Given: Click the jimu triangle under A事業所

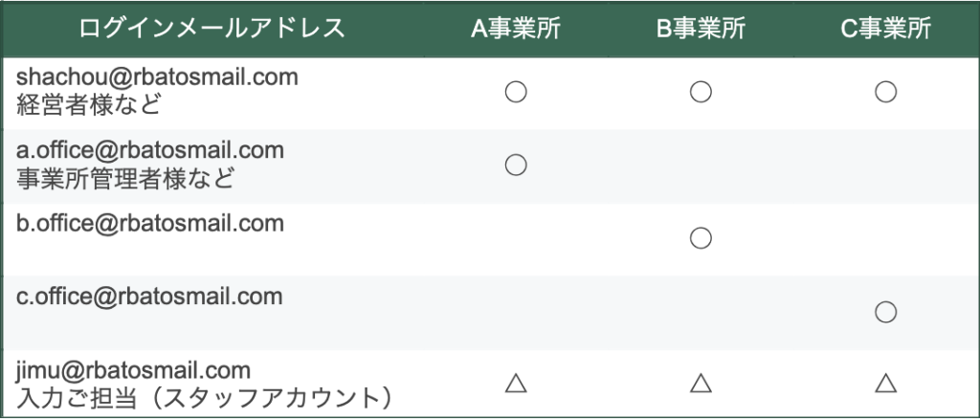Looking at the screenshot, I should 516,383.
